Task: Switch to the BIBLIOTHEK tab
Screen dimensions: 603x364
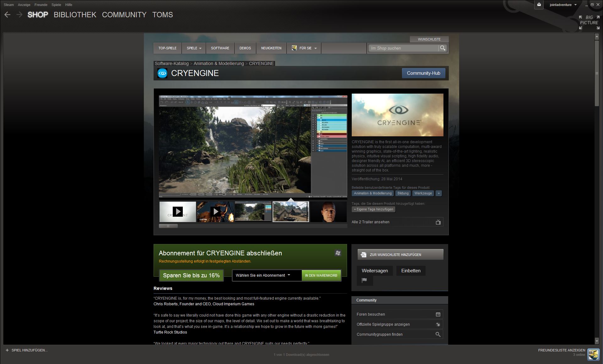Action: pos(75,15)
